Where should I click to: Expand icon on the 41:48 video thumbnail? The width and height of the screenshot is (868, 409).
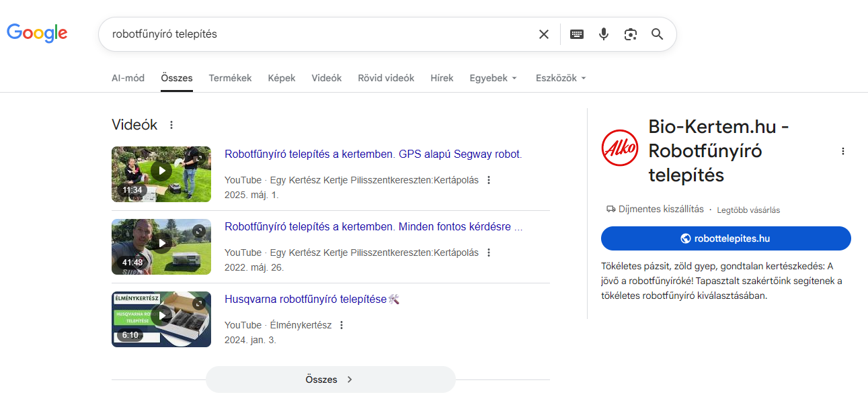pos(199,231)
